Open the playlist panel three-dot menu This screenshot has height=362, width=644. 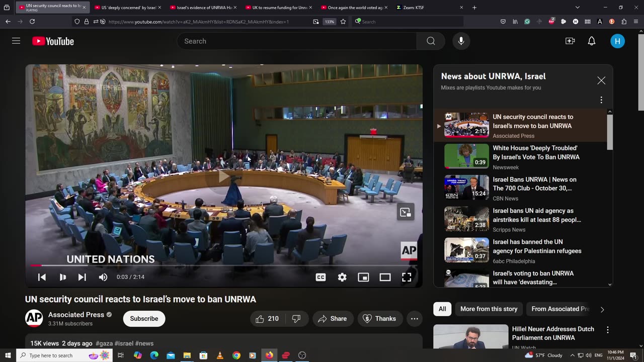pyautogui.click(x=601, y=100)
